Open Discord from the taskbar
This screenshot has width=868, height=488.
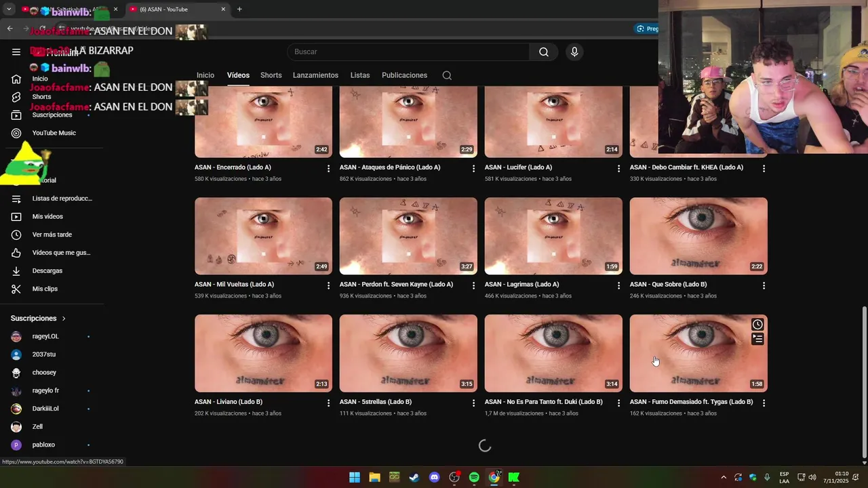[x=434, y=477]
